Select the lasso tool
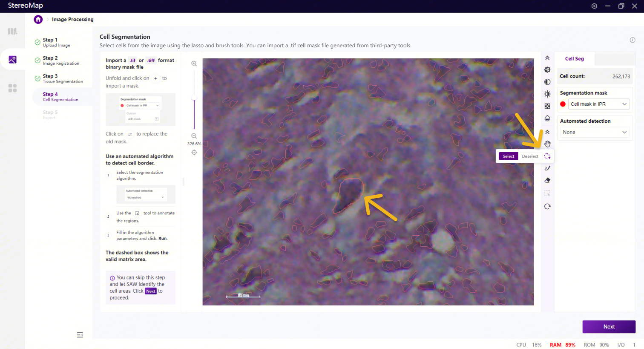Viewport: 644px width, 349px height. point(547,156)
